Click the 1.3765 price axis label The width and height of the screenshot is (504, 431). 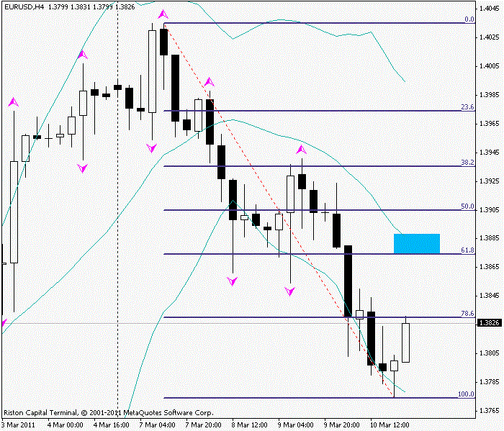(489, 411)
